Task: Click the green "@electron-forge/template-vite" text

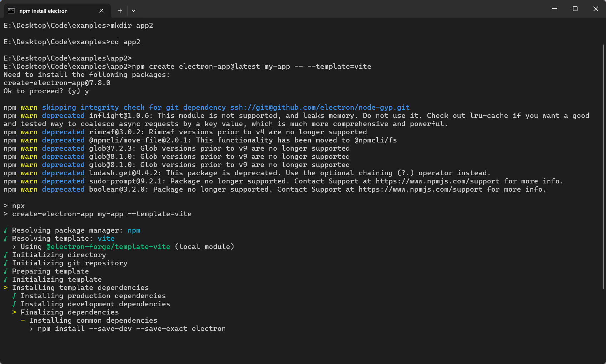Action: tap(108, 247)
